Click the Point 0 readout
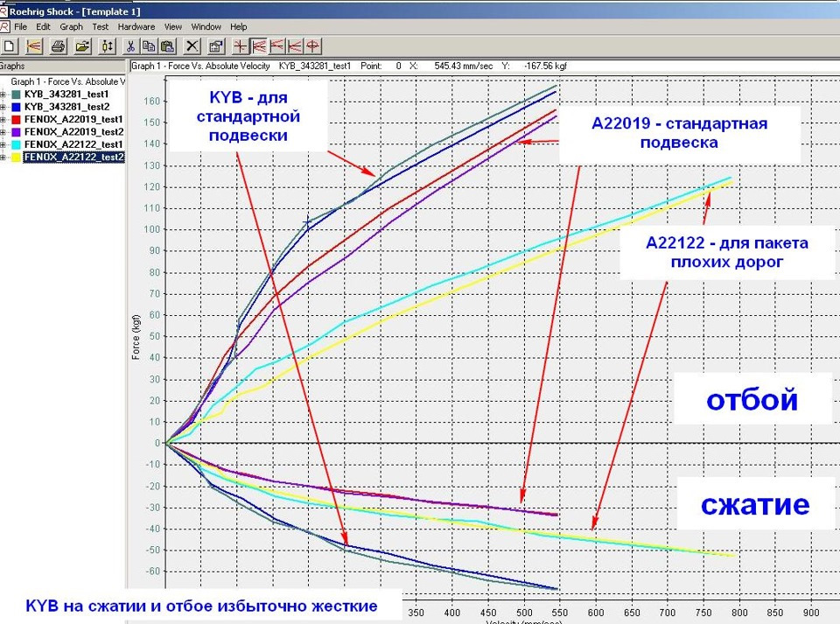 point(381,66)
